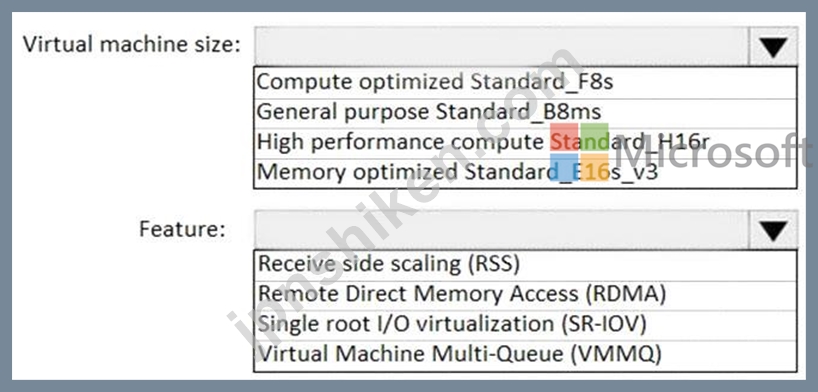
Task: Click the Virtual machine size label
Action: pos(132,44)
